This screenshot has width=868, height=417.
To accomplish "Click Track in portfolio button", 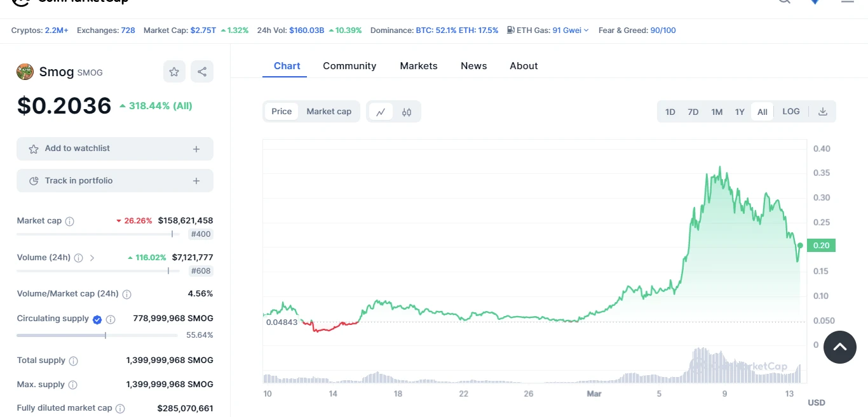I will pyautogui.click(x=115, y=181).
